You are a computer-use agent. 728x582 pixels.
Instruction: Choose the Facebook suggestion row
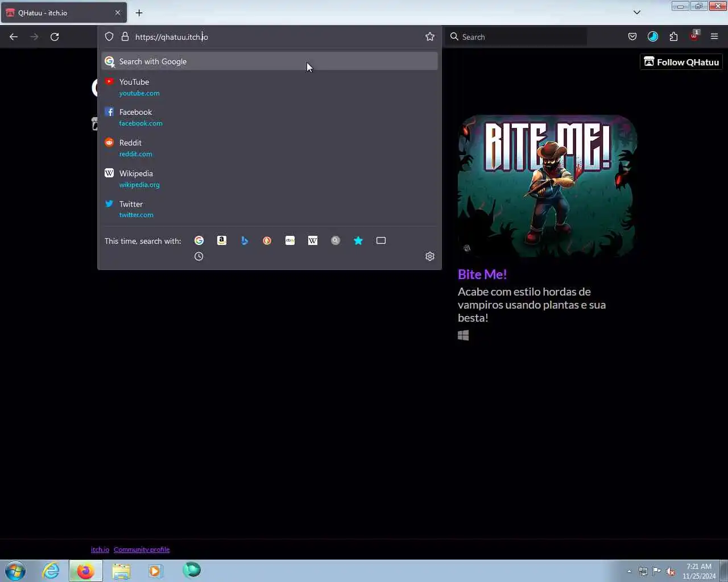(270, 117)
